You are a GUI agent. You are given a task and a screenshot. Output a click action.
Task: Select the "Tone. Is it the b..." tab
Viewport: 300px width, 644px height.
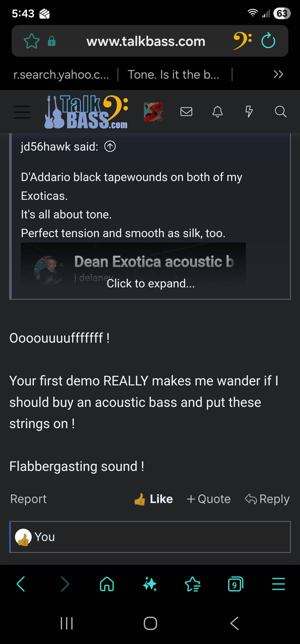(x=173, y=74)
